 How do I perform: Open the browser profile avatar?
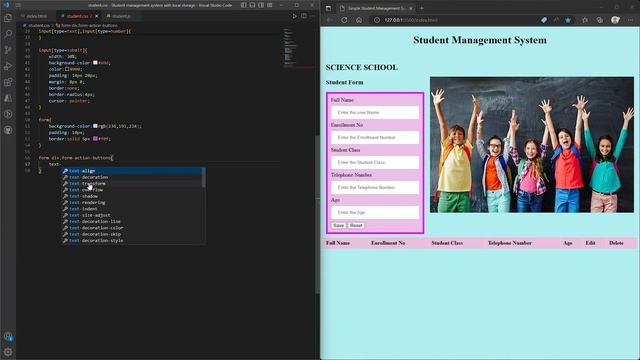tap(615, 20)
